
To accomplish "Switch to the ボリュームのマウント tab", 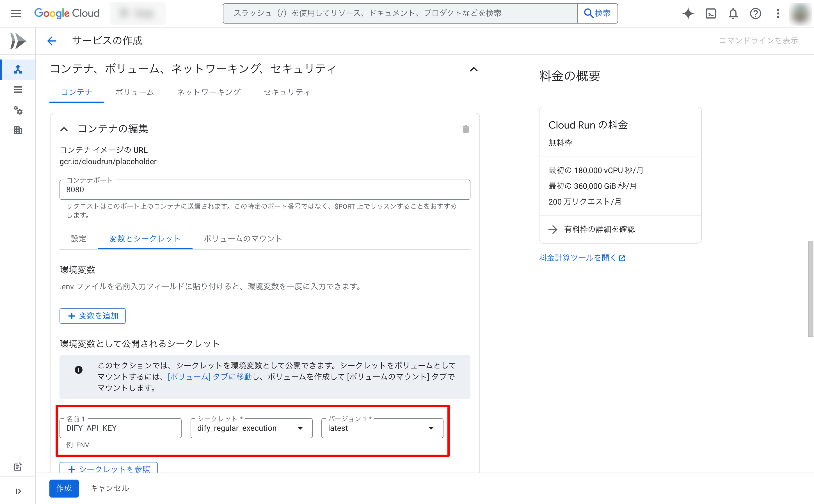I will pos(243,239).
